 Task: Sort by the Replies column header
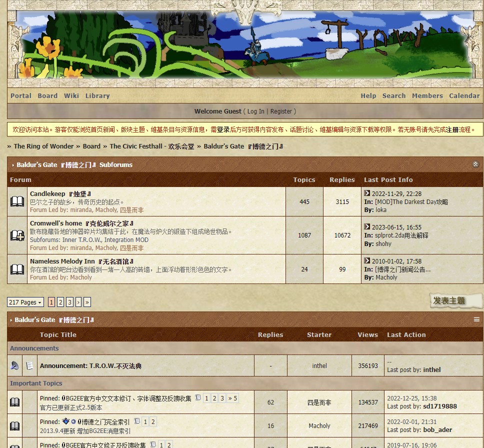click(x=270, y=334)
